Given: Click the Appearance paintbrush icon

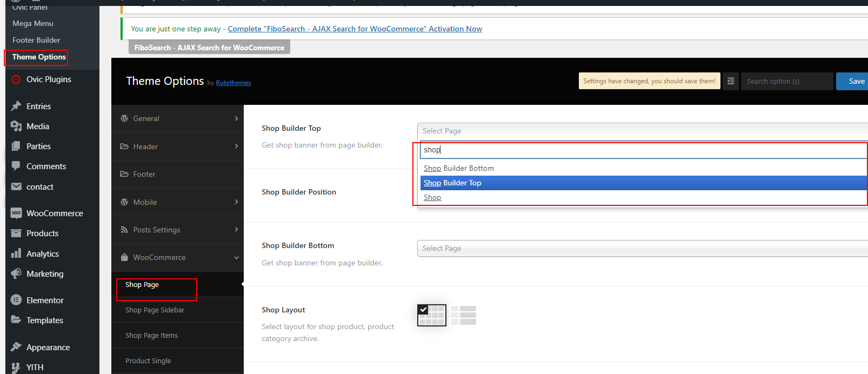Looking at the screenshot, I should coord(16,348).
